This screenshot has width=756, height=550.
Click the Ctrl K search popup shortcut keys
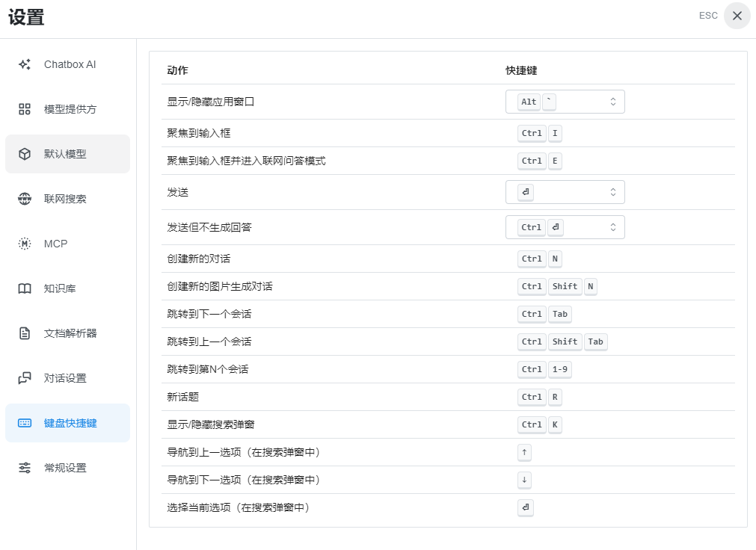coord(539,424)
